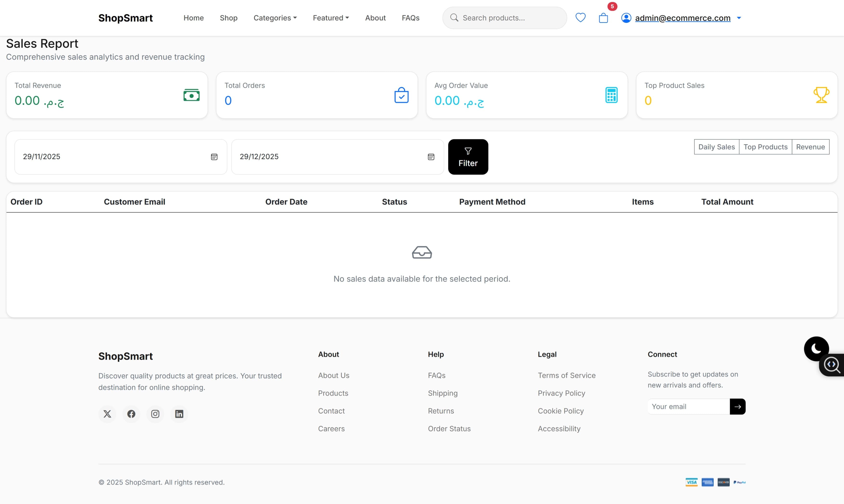This screenshot has width=844, height=504.
Task: Click the 29/11/2025 start date field
Action: 121,157
